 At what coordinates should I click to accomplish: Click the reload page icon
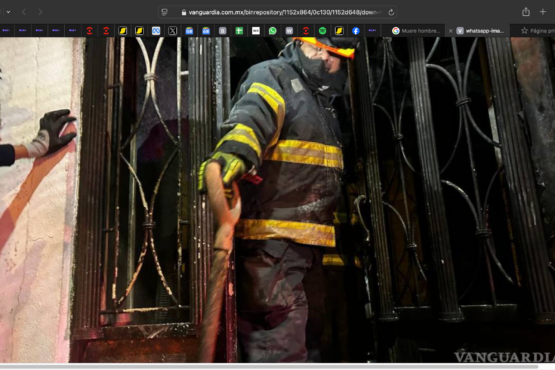[x=391, y=12]
